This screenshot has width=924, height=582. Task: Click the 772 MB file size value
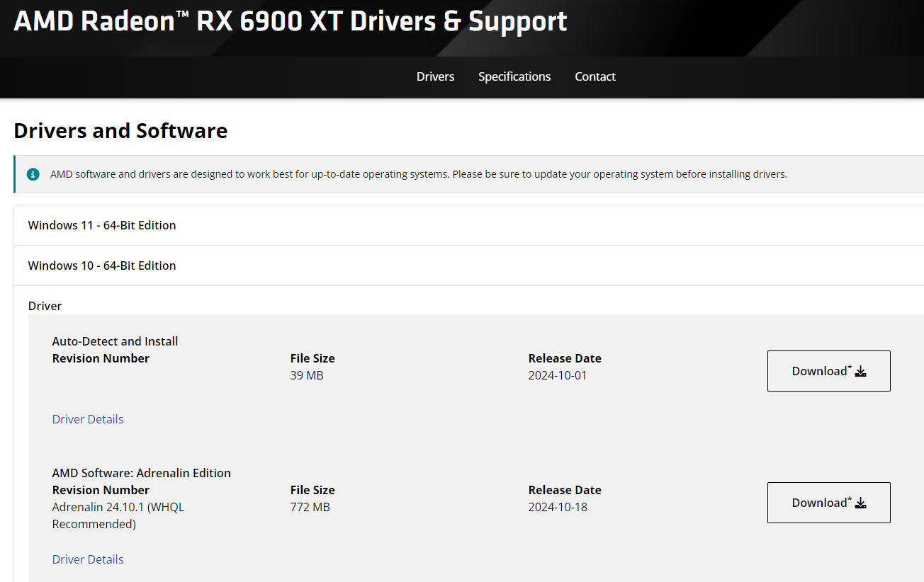click(x=310, y=507)
